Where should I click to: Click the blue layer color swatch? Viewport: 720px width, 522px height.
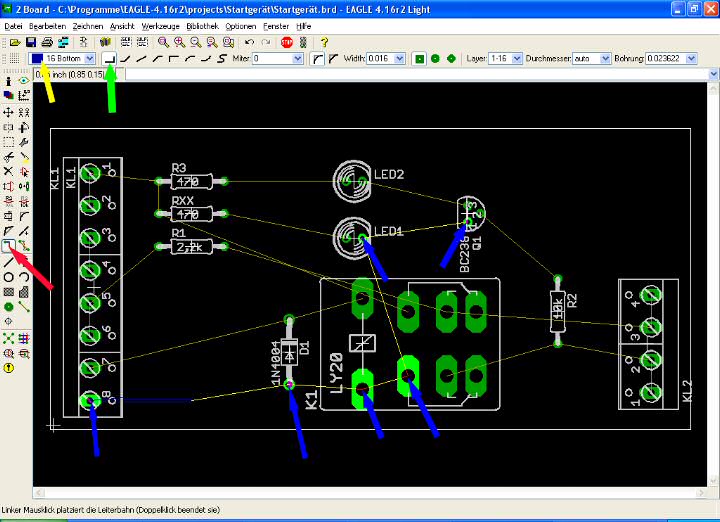tap(37, 59)
